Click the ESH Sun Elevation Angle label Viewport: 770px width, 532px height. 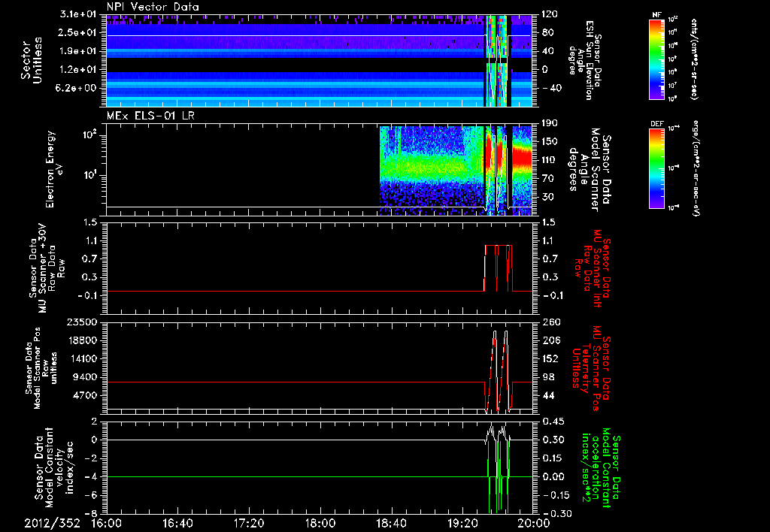tap(589, 62)
